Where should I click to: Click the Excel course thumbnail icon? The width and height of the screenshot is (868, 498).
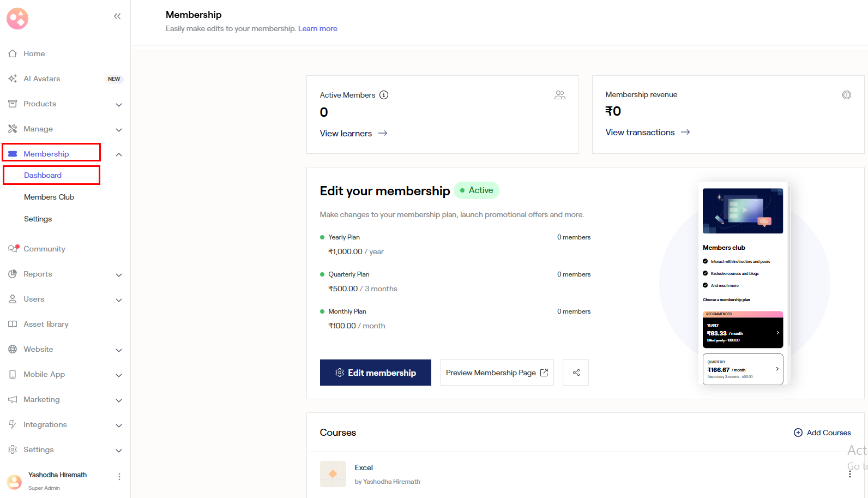pos(333,474)
